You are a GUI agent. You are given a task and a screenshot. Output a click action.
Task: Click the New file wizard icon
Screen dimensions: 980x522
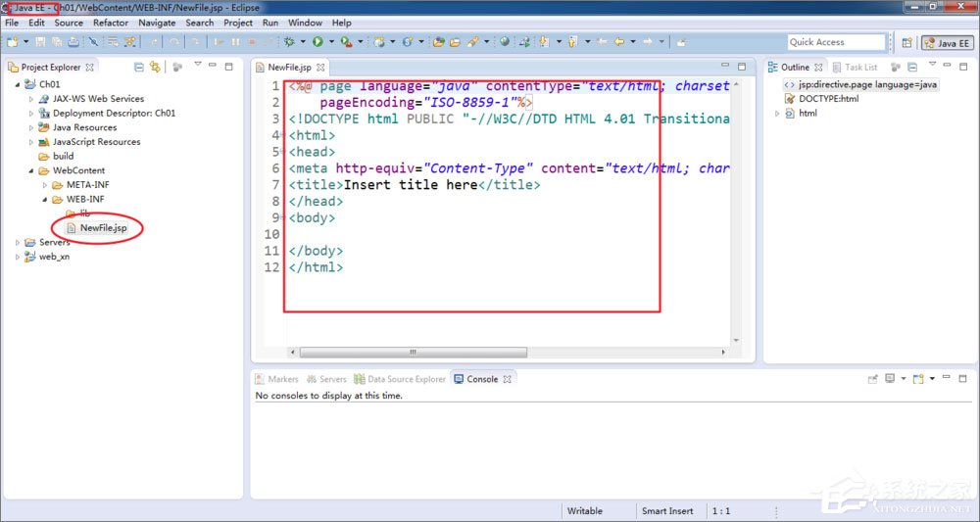point(13,42)
